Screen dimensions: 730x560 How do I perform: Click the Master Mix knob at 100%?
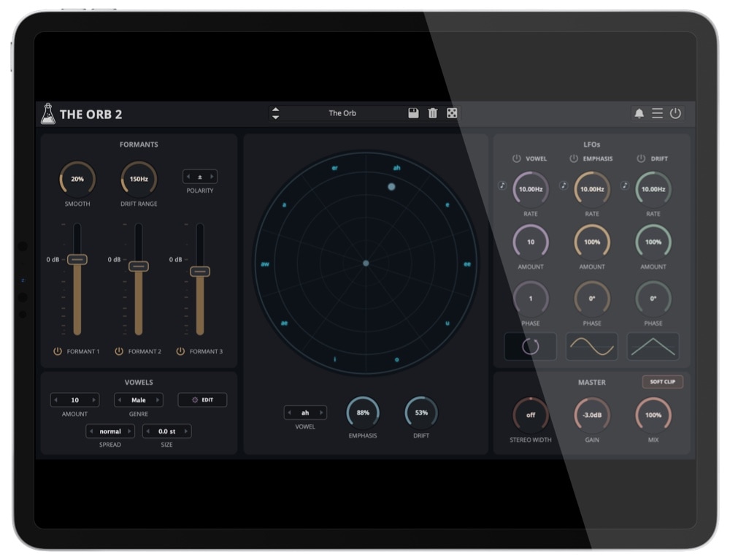click(653, 415)
